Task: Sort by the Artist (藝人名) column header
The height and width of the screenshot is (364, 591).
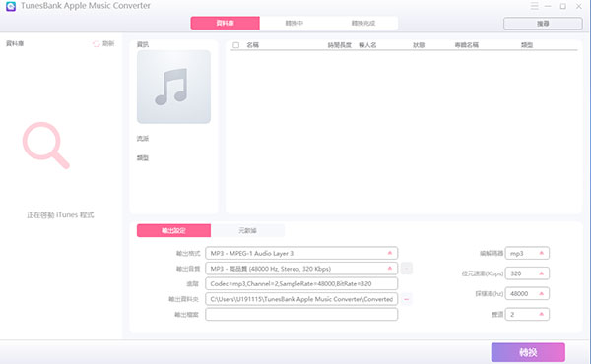Action: (x=367, y=45)
